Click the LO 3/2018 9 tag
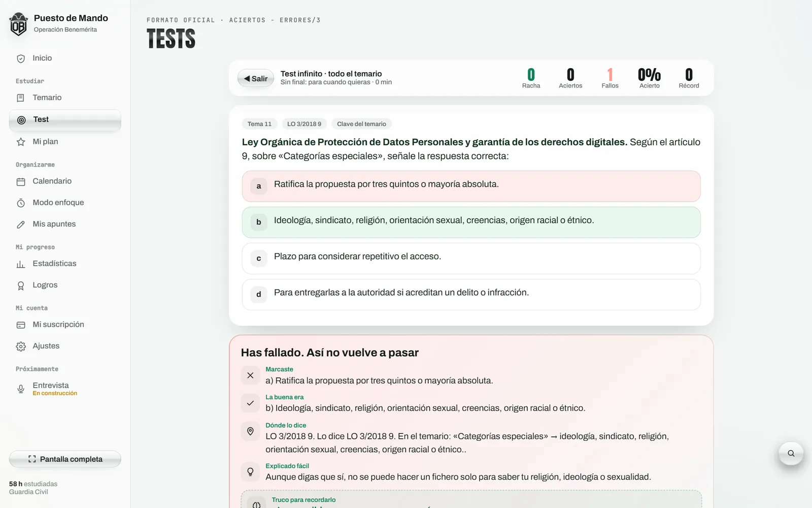The width and height of the screenshot is (812, 508). (304, 124)
